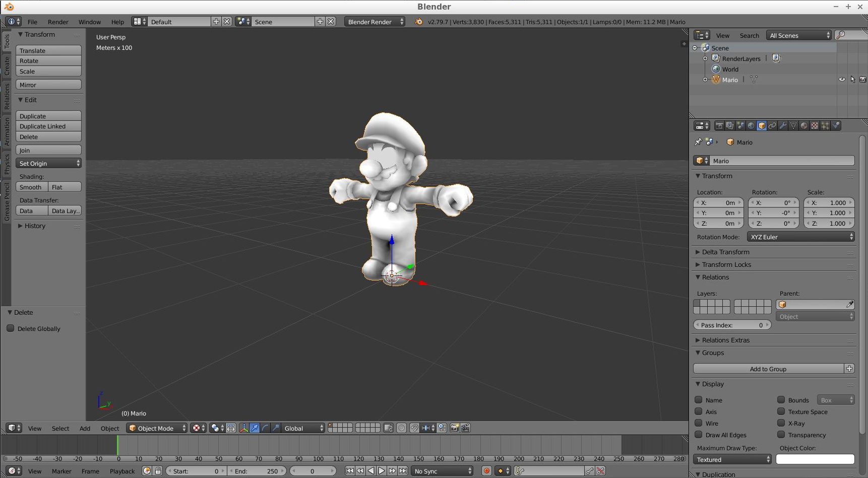
Task: Open the Texture checkerboard tab
Action: 815,126
